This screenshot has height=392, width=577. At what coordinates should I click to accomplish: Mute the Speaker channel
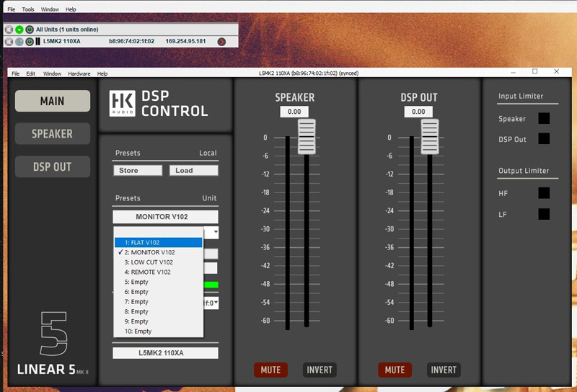pos(270,370)
